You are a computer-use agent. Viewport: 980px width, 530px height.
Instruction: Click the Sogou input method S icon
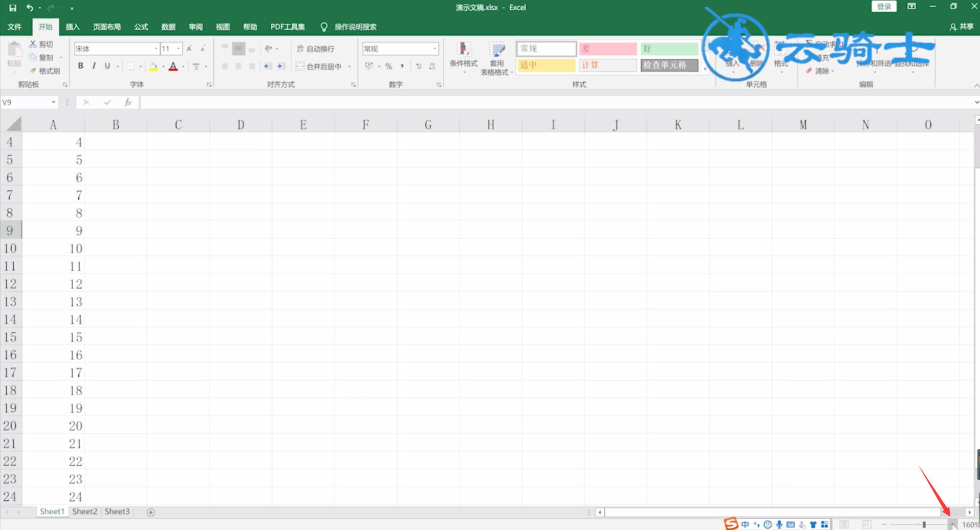[x=731, y=523]
